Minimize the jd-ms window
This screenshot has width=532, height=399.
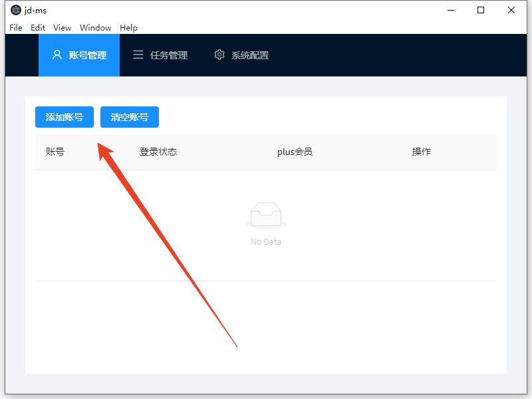coord(451,10)
